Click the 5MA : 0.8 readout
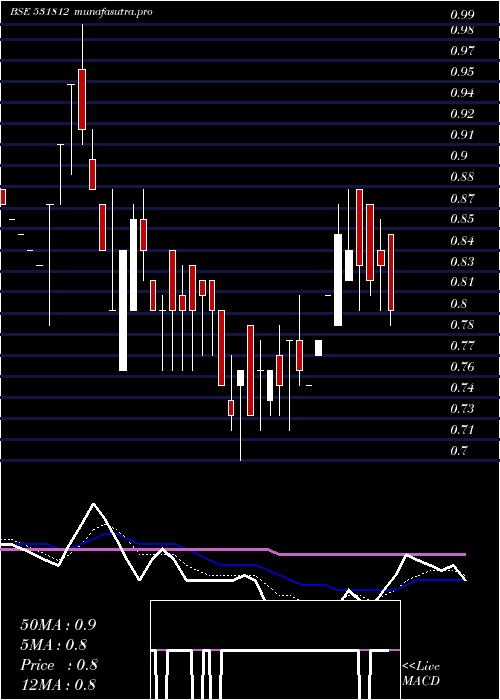This screenshot has height=700, width=500. (x=54, y=645)
